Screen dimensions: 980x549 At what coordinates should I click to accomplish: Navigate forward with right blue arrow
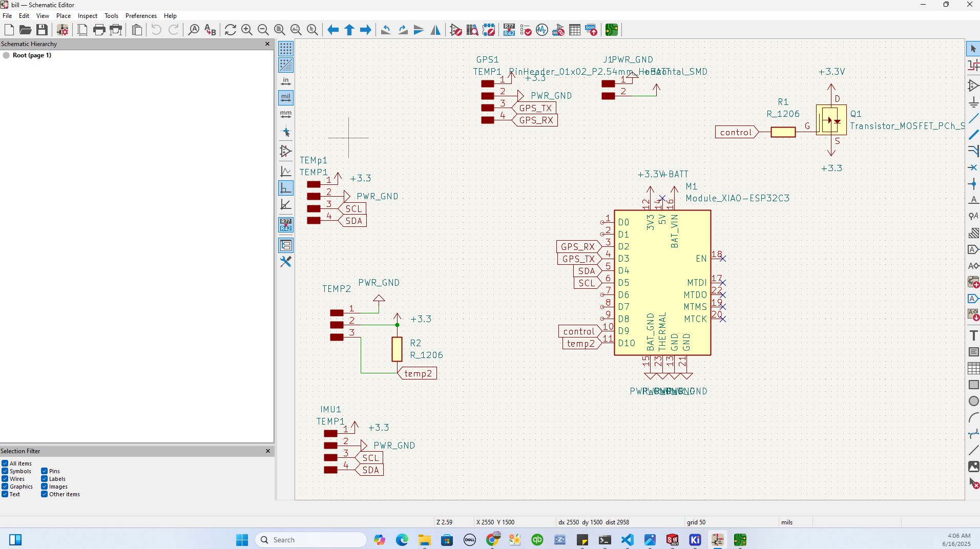(x=366, y=30)
